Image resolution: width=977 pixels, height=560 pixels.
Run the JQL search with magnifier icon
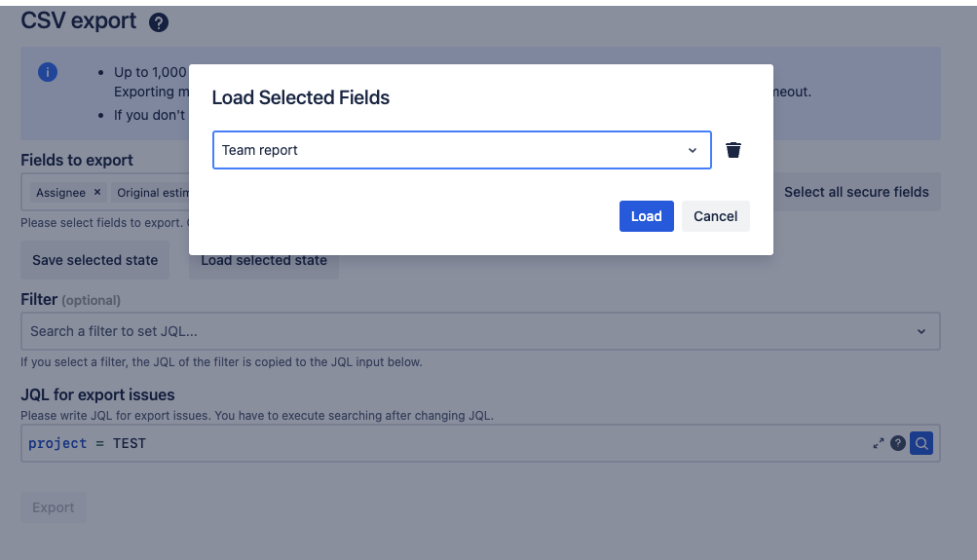pyautogui.click(x=921, y=443)
